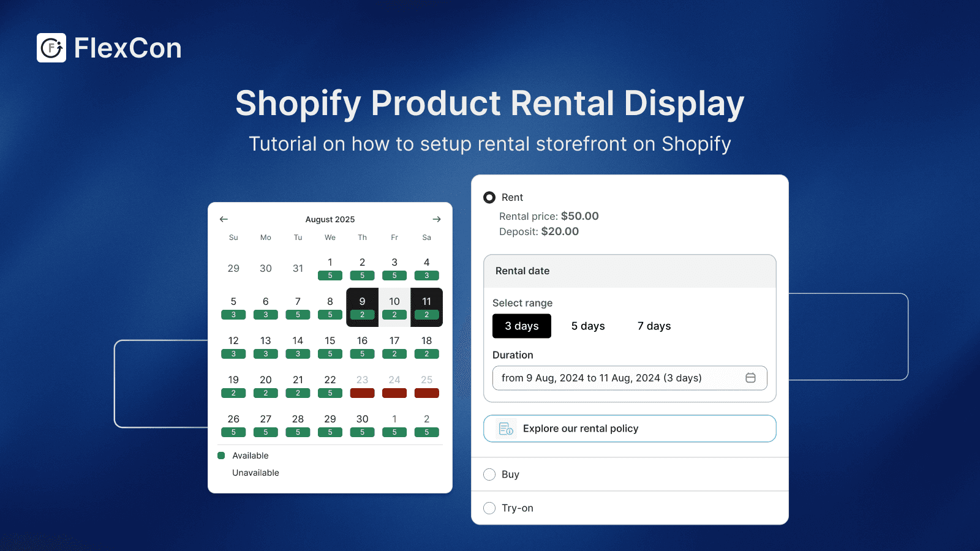This screenshot has height=551, width=980.
Task: Choose the 7 days range
Action: [x=654, y=326]
